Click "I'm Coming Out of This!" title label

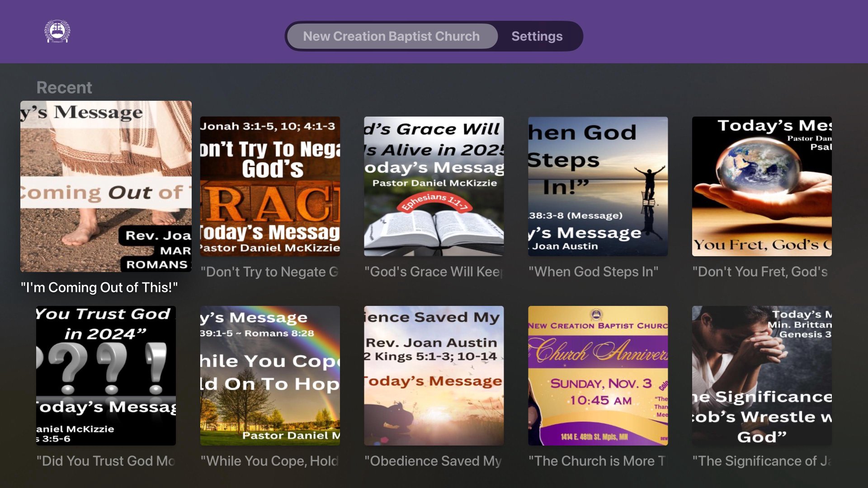pyautogui.click(x=99, y=287)
